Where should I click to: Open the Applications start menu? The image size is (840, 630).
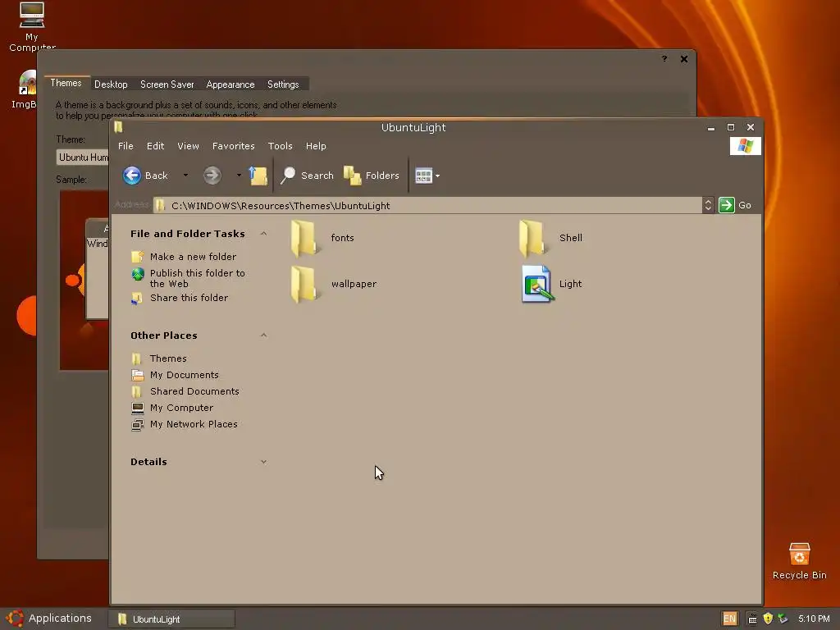point(48,619)
